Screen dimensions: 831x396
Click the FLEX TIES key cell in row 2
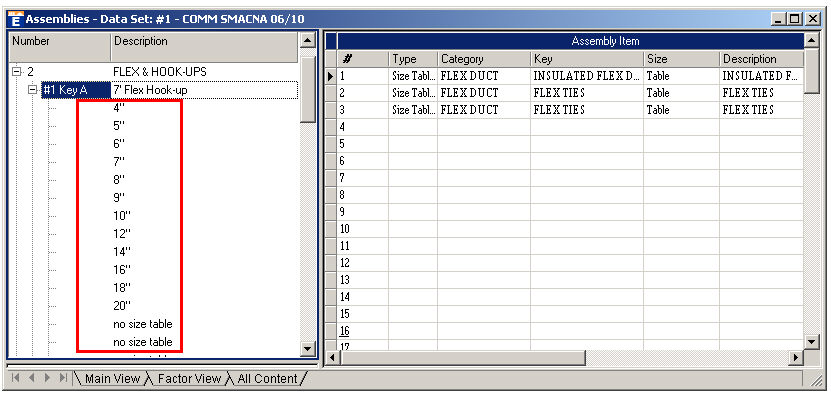tap(587, 93)
